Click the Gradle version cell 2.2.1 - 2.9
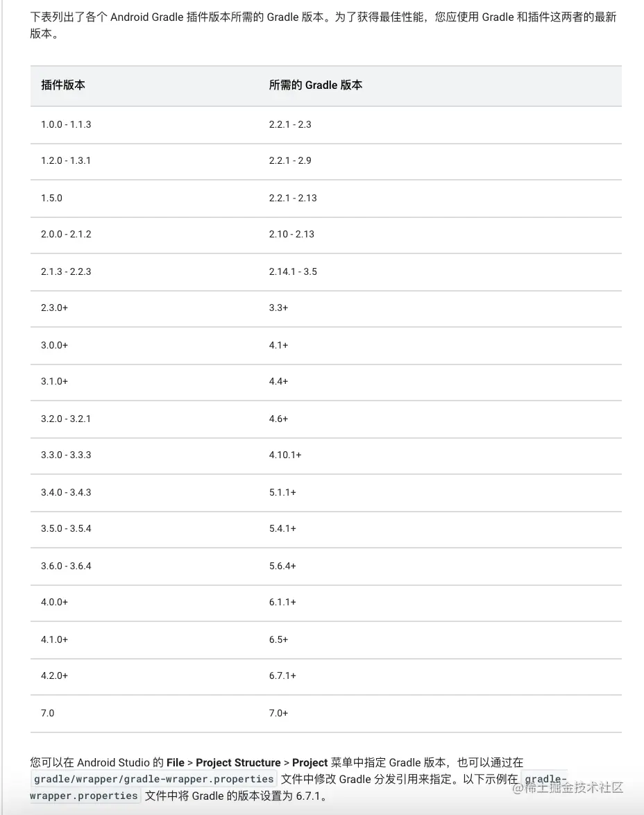 290,160
